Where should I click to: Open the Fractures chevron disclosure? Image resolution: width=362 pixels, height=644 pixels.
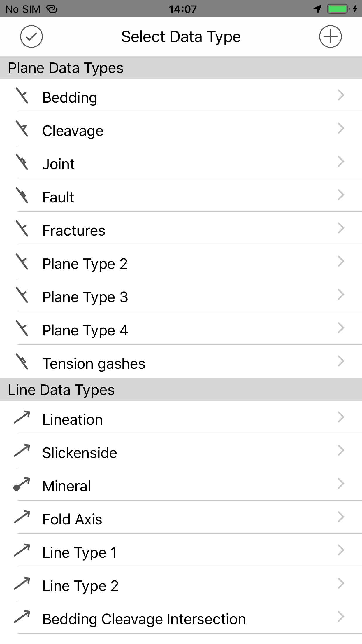(x=341, y=228)
